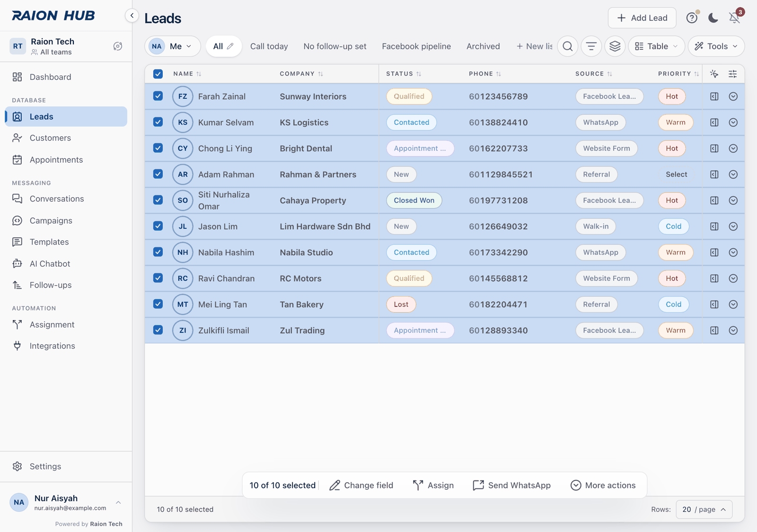Image resolution: width=757 pixels, height=532 pixels.
Task: Click the SO avatar for Siti Nurhaliza Omar
Action: pyautogui.click(x=183, y=201)
